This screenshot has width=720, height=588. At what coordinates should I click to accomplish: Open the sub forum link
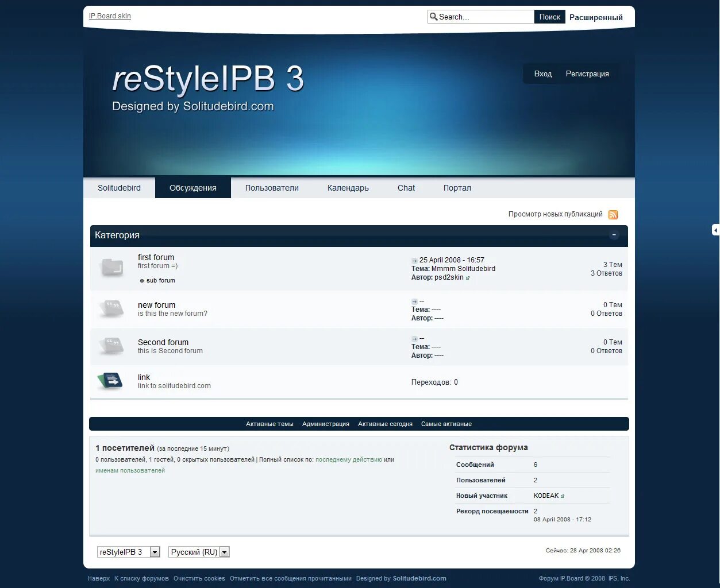pyautogui.click(x=160, y=281)
